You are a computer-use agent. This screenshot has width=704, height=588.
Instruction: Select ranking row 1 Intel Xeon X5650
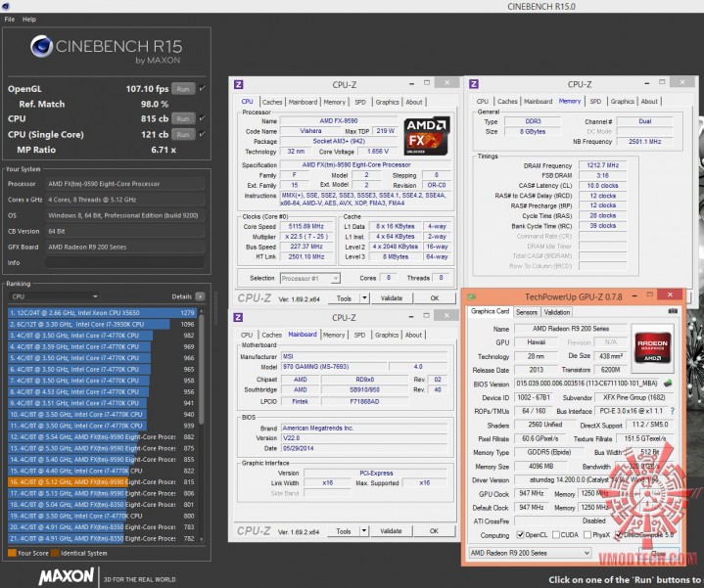(102, 313)
